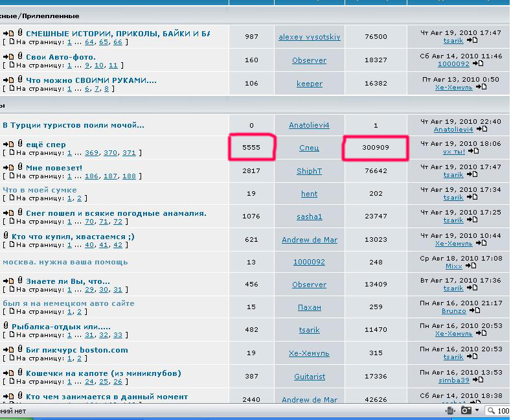Click the zoom percentage field in status bar
This screenshot has width=511, height=420.
[502, 411]
